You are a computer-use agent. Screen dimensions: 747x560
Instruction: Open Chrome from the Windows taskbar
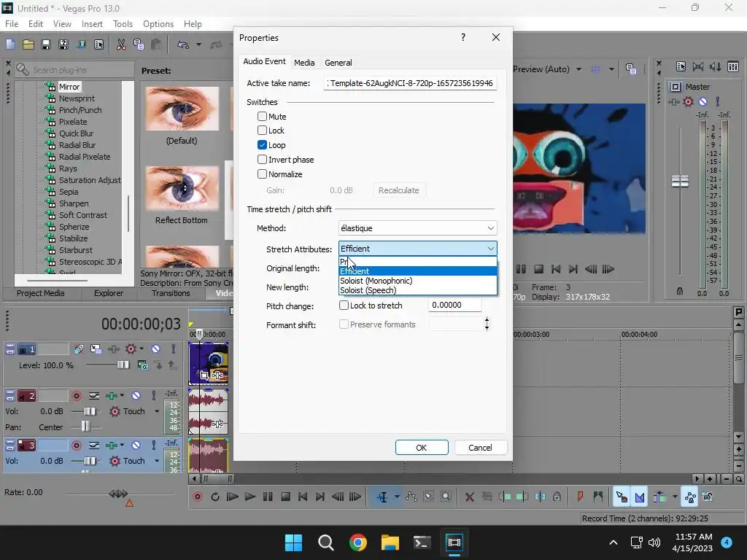[357, 542]
